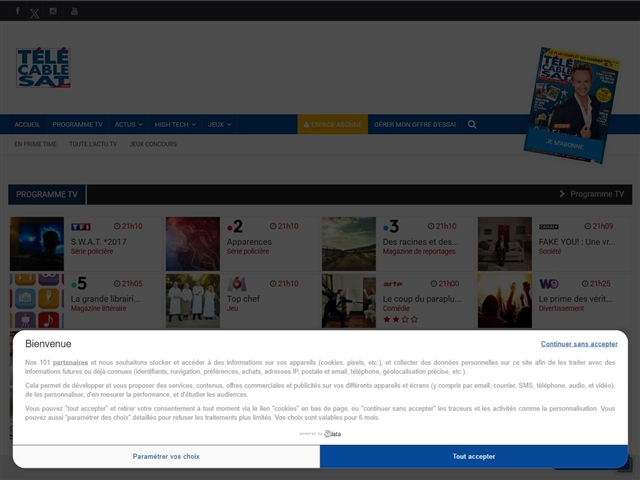Image resolution: width=640 pixels, height=480 pixels.
Task: Open the Apparences program thumbnail
Action: (x=193, y=244)
